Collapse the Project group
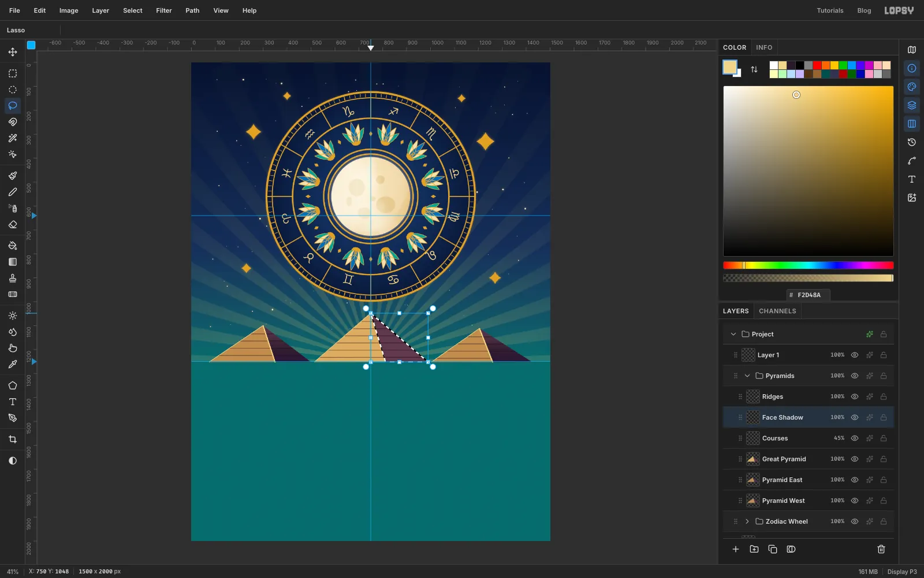The height and width of the screenshot is (578, 924). click(x=733, y=334)
